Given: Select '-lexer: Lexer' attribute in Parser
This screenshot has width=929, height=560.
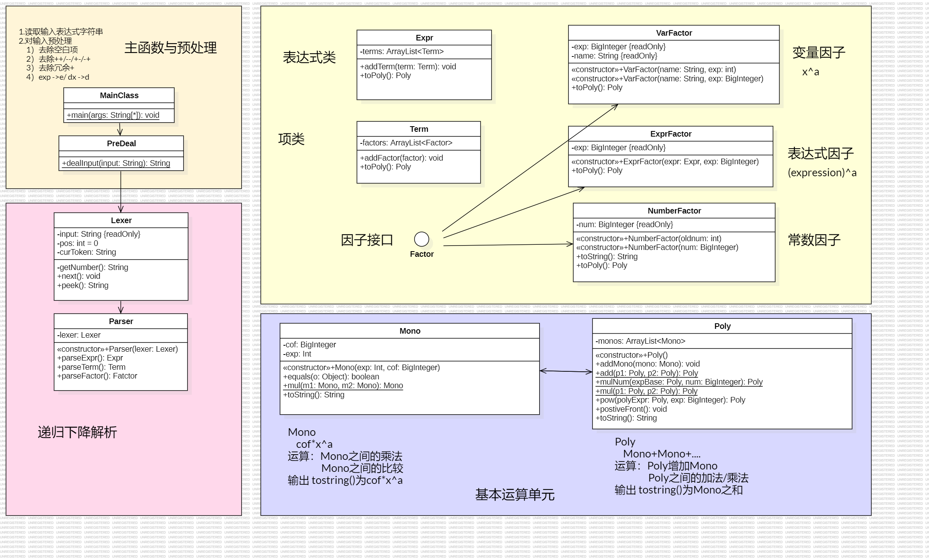Looking at the screenshot, I should point(79,335).
